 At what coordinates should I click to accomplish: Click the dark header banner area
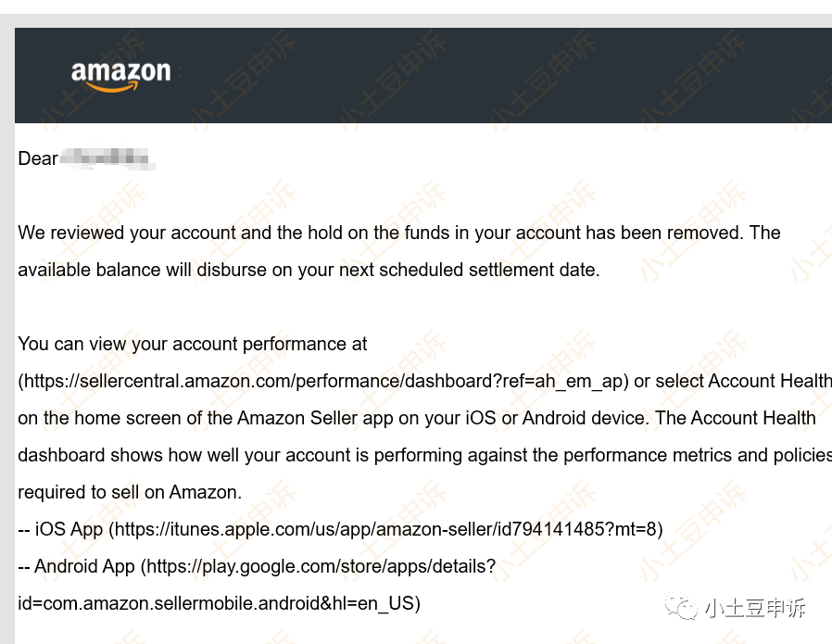pos(463,75)
